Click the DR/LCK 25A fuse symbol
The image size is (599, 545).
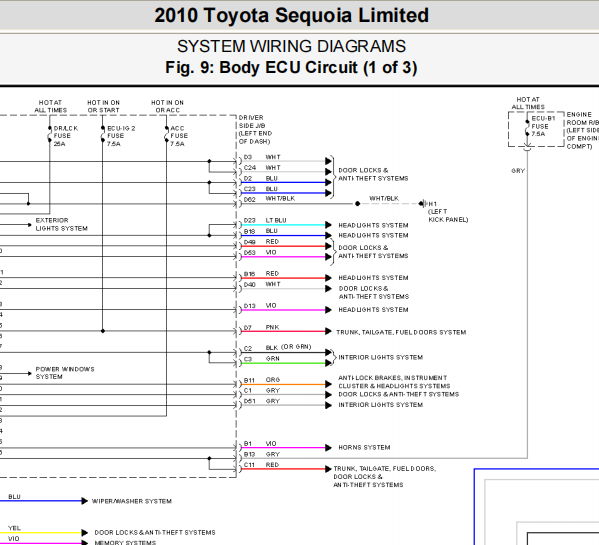point(50,134)
